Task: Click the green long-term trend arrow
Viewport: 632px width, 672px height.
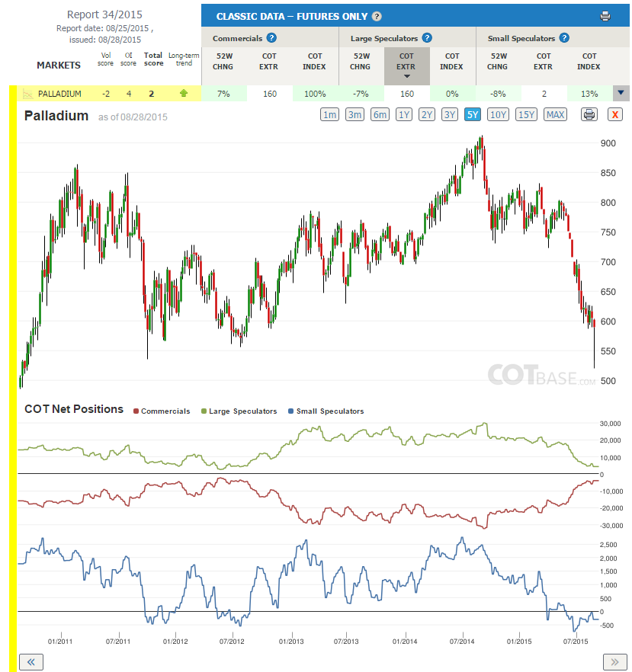Action: (184, 93)
